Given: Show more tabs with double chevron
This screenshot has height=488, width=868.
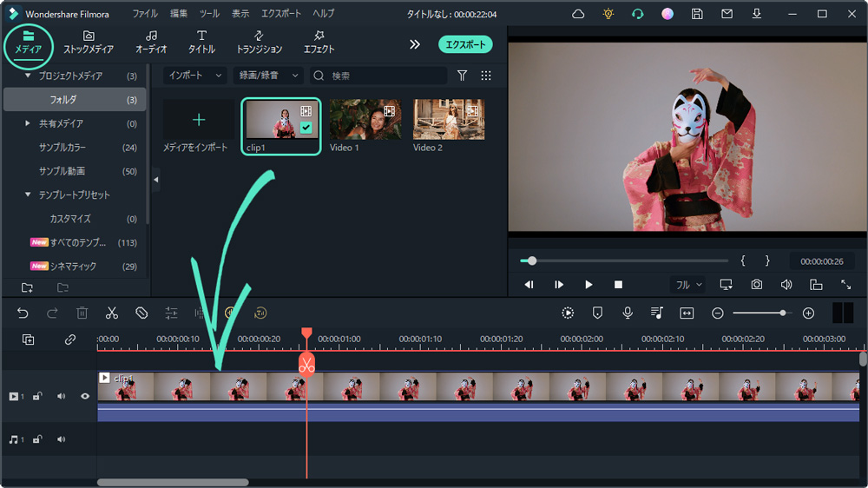Looking at the screenshot, I should [x=415, y=44].
